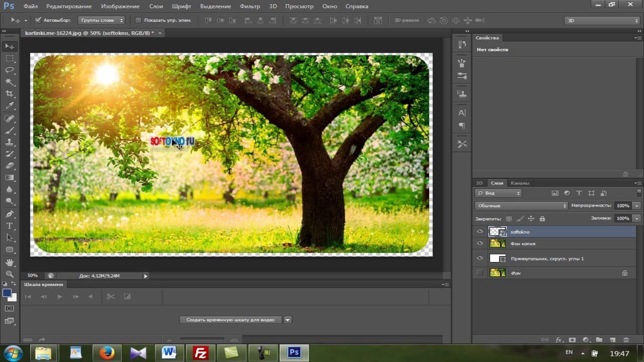
Task: Select the Healing Brush tool
Action: [x=10, y=118]
